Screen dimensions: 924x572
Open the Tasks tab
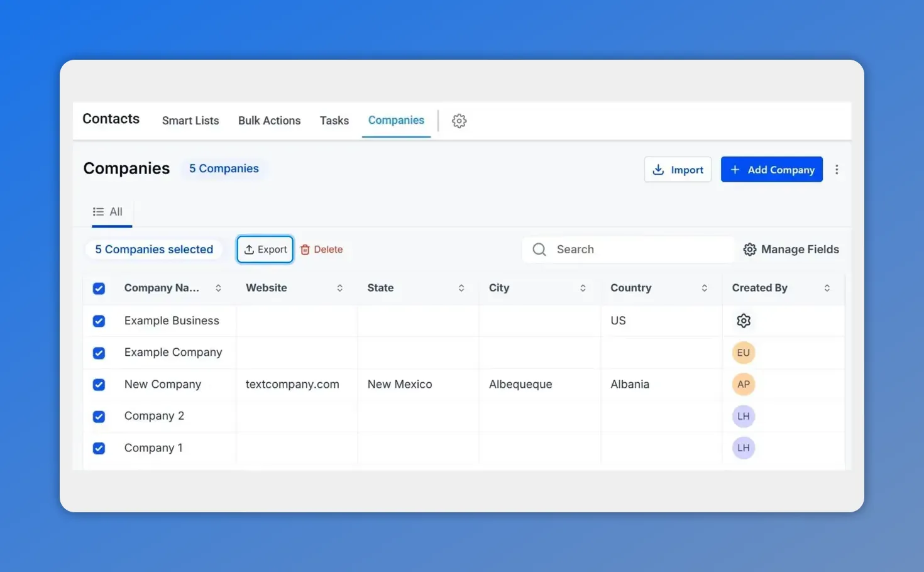334,120
